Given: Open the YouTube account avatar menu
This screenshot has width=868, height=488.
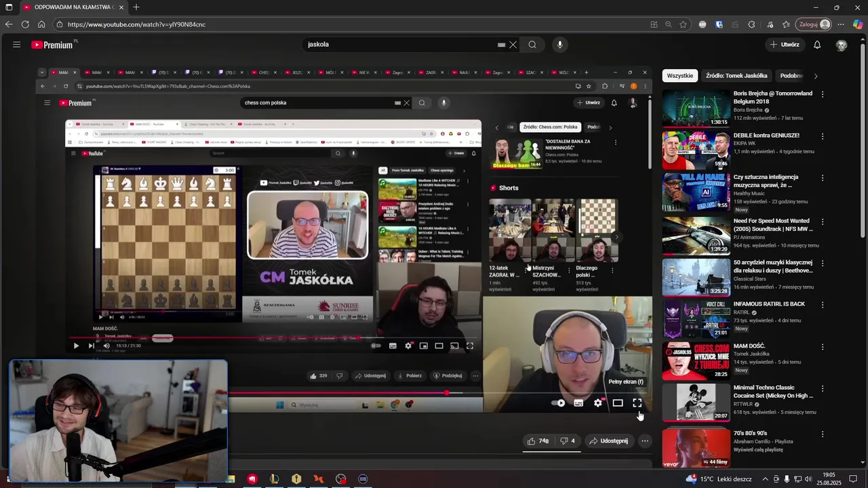Looking at the screenshot, I should click(842, 45).
